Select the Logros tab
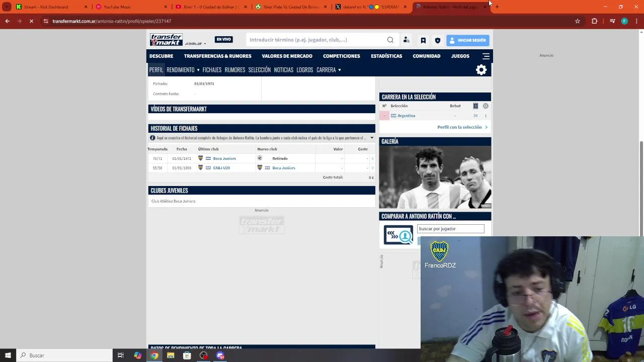The image size is (644, 362). 305,70
